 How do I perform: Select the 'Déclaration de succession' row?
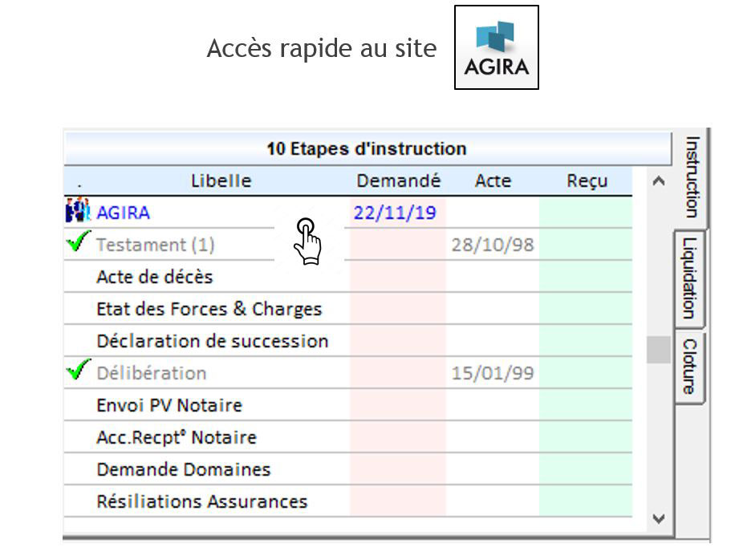click(x=347, y=341)
